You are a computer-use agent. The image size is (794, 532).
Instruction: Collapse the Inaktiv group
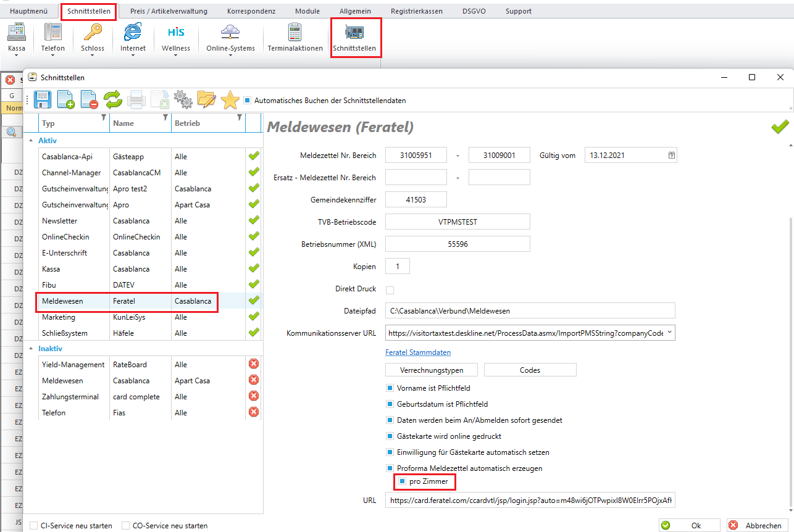click(31, 349)
